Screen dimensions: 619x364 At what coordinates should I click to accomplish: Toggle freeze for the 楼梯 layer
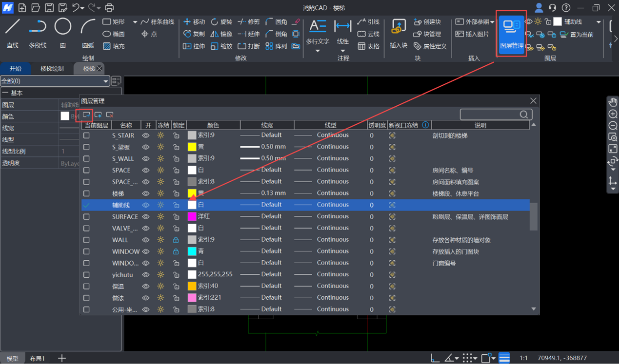coord(160,193)
